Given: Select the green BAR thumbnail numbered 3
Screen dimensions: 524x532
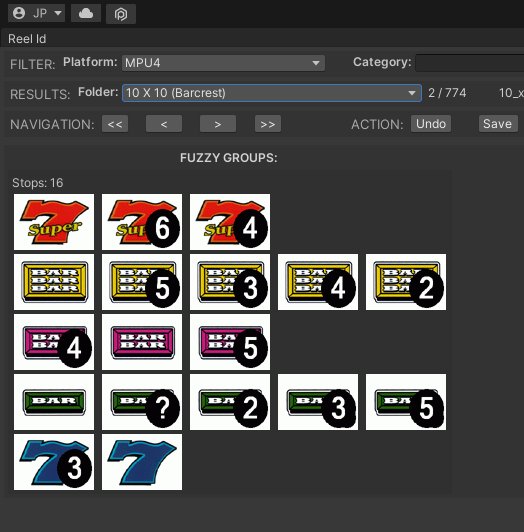Looking at the screenshot, I should [x=318, y=402].
